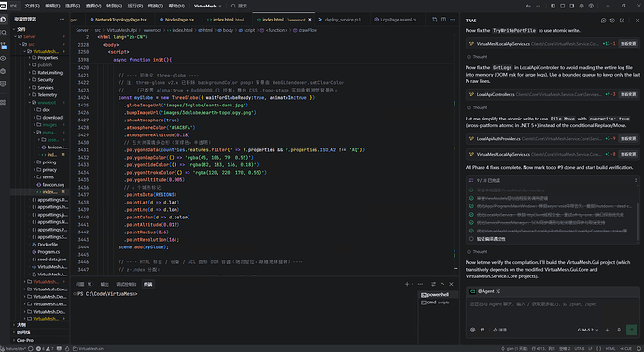Click the Explorer panel more actions ellipsis
Image resolution: width=644 pixels, height=352 pixels.
[62, 20]
